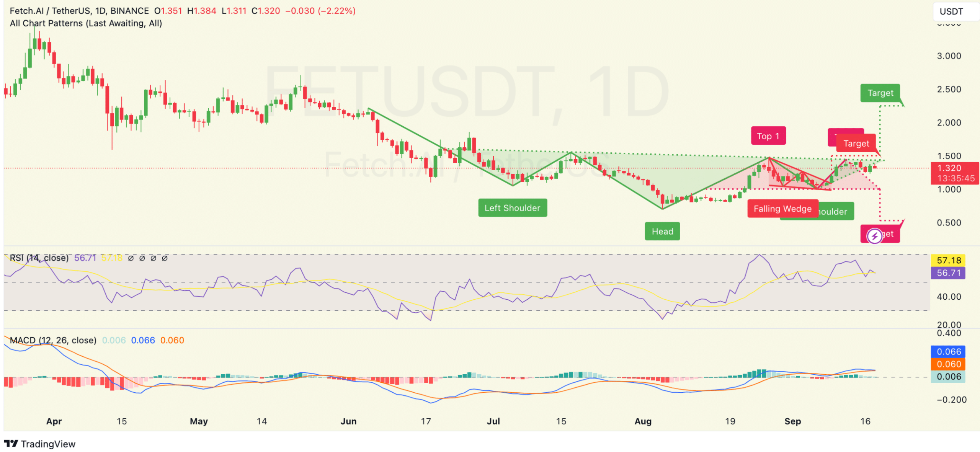Click the teal MACD histogram tag 0.006
This screenshot has height=452, width=980.
pyautogui.click(x=949, y=377)
